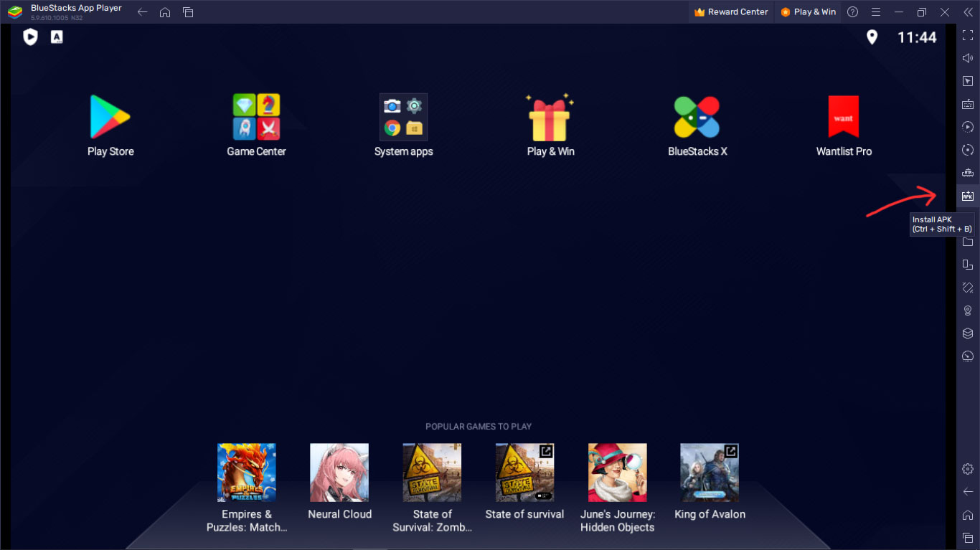The height and width of the screenshot is (550, 980).
Task: Open Neural Cloud game thumbnail
Action: (x=339, y=473)
